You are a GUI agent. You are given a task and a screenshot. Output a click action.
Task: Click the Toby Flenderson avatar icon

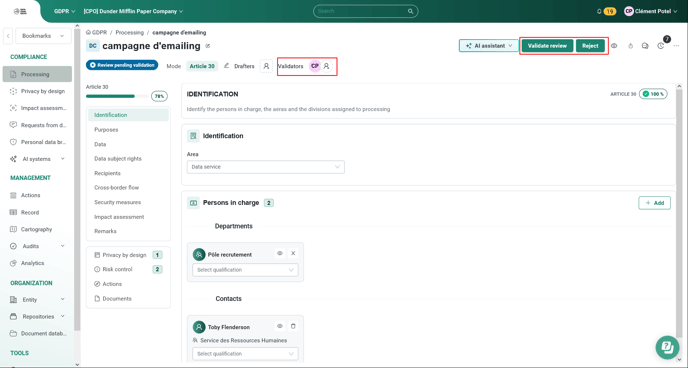pos(199,327)
